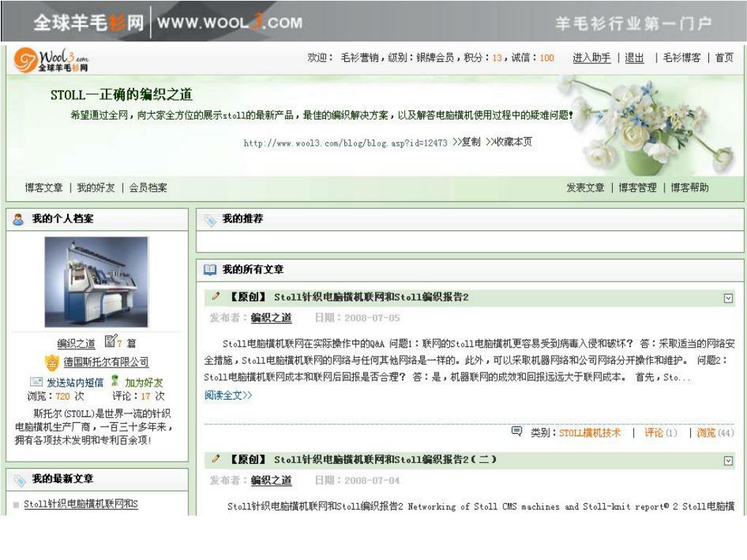Screen dimensions: 747x560
Task: Click the profile person icon beside 我的个人档案
Action: (18, 219)
